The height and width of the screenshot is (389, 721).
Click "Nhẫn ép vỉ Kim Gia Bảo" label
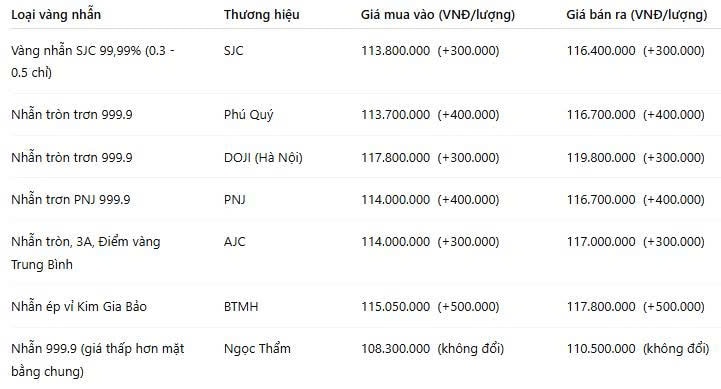[x=79, y=307]
